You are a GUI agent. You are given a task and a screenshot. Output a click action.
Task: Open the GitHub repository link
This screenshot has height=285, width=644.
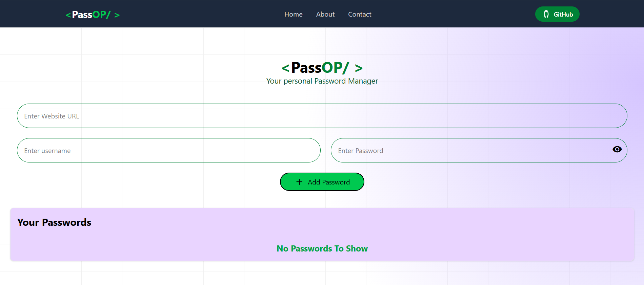point(557,14)
